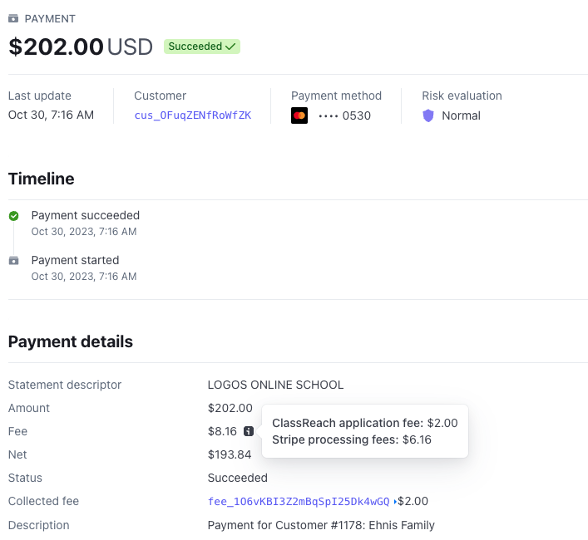Click the Normal risk evaluation label
588x540 pixels.
click(461, 116)
